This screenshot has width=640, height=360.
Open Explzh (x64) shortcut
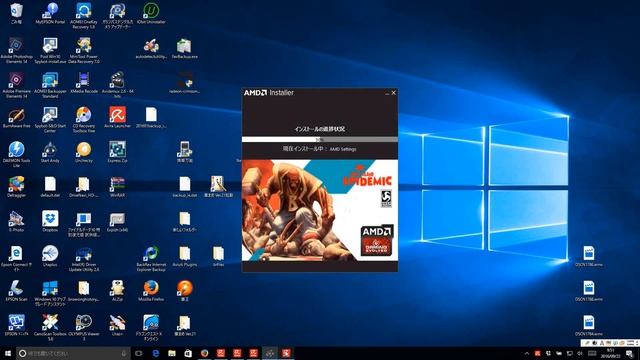[x=118, y=221]
